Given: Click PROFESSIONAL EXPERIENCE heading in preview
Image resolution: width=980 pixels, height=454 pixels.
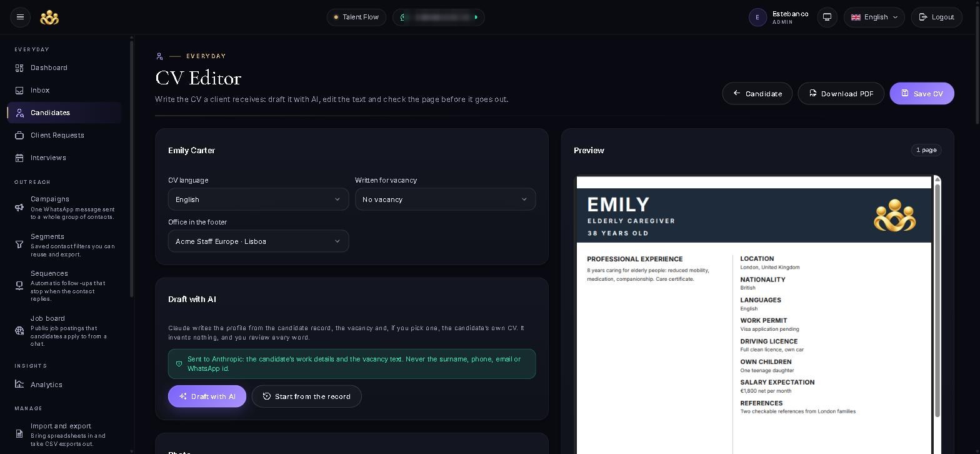Looking at the screenshot, I should click(x=634, y=259).
